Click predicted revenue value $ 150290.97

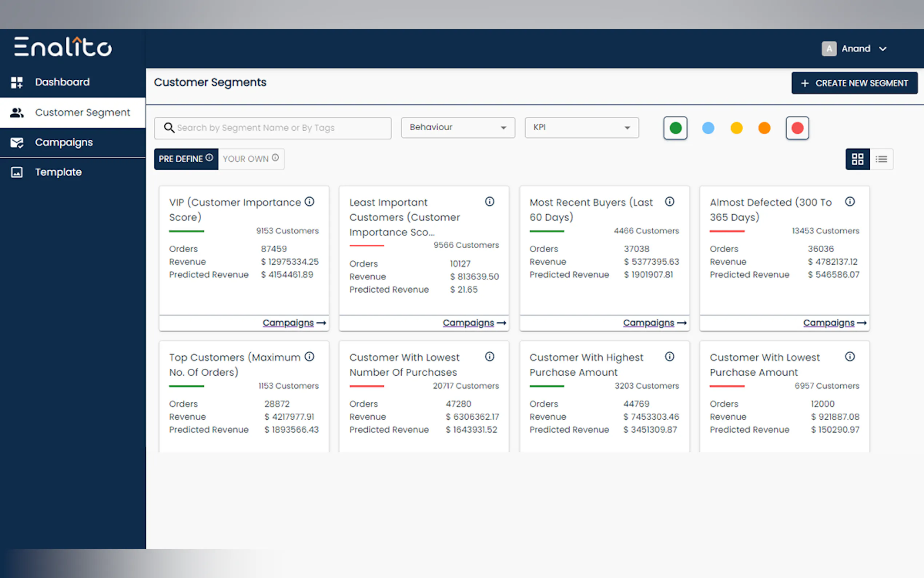click(835, 430)
